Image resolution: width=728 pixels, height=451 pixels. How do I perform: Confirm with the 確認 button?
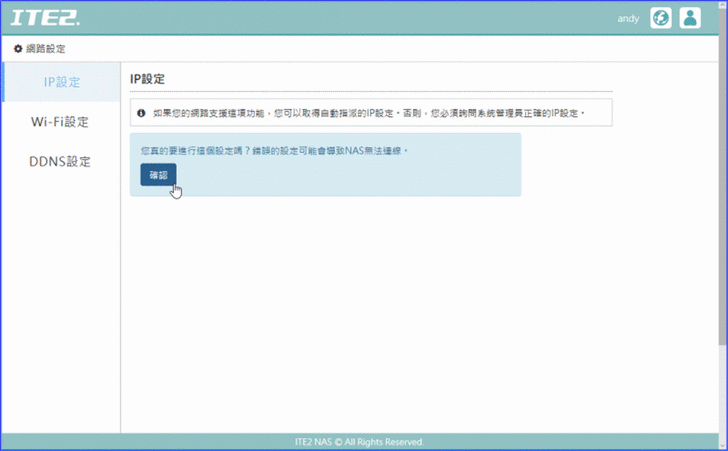[x=158, y=175]
